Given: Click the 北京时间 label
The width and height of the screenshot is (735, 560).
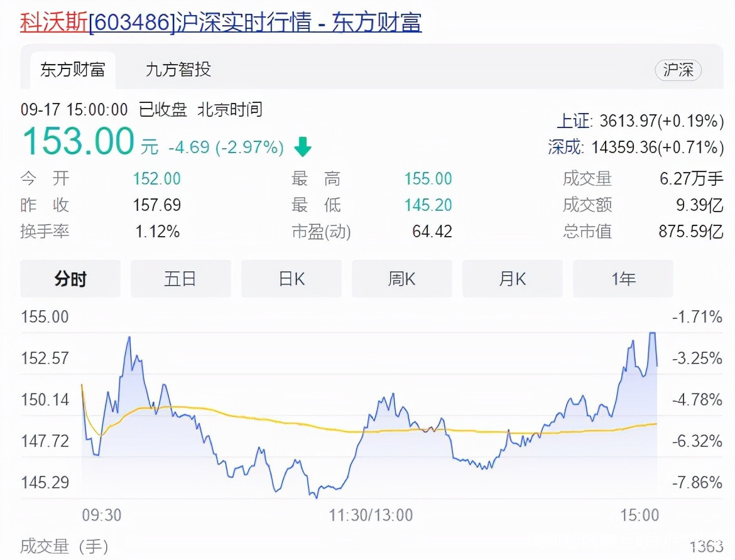Looking at the screenshot, I should coord(230,110).
